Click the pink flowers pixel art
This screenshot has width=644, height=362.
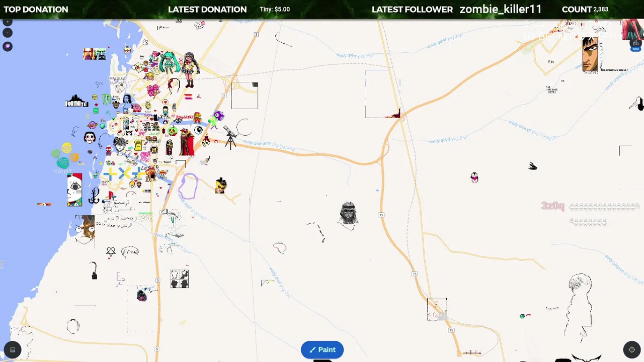(153, 90)
